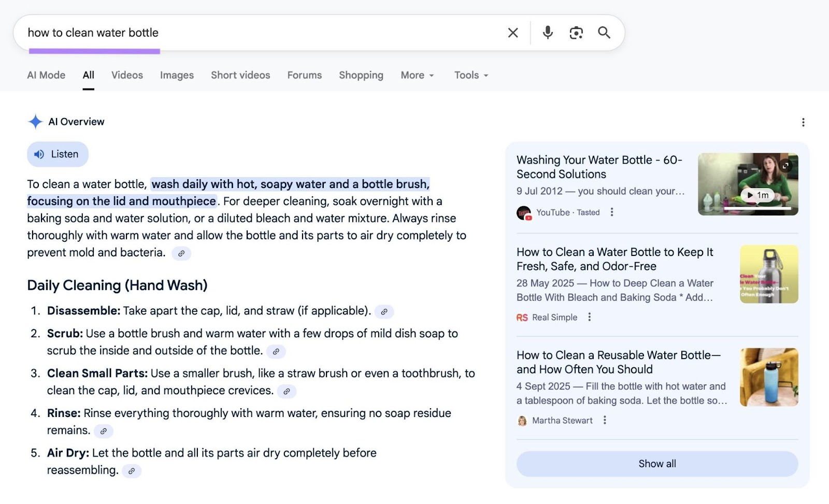Activate the Listen button for AI Overview
This screenshot has height=504, width=829.
pyautogui.click(x=58, y=154)
